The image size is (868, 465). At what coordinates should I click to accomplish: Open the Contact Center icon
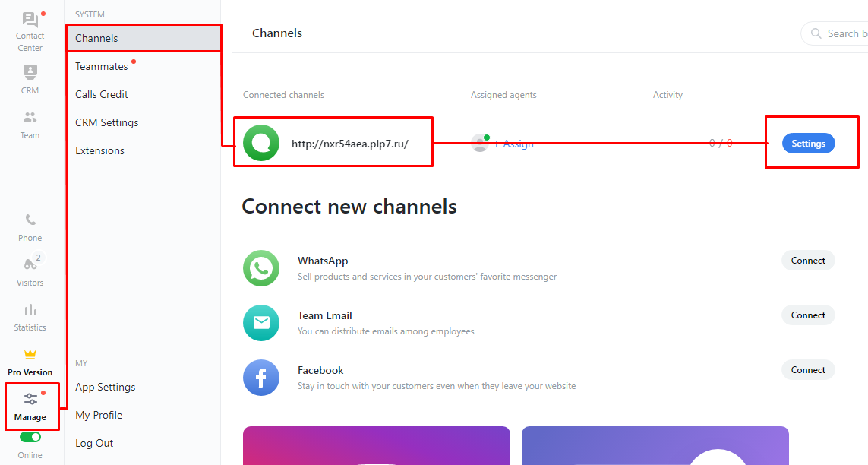[30, 21]
